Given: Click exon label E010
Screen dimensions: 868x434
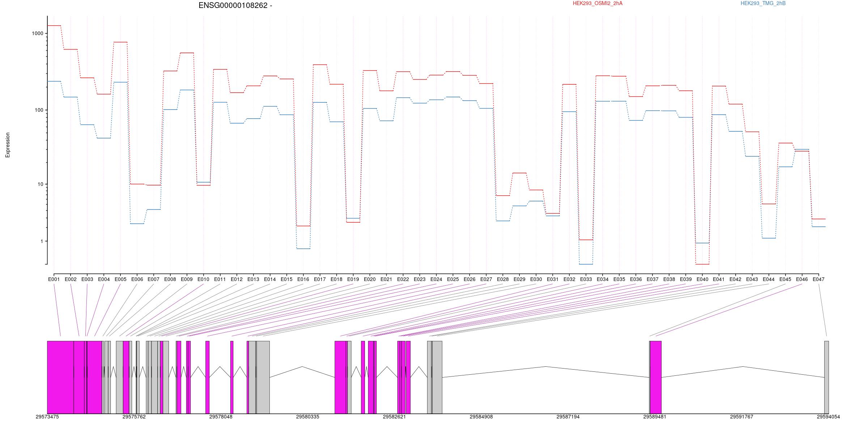Looking at the screenshot, I should click(x=204, y=279).
